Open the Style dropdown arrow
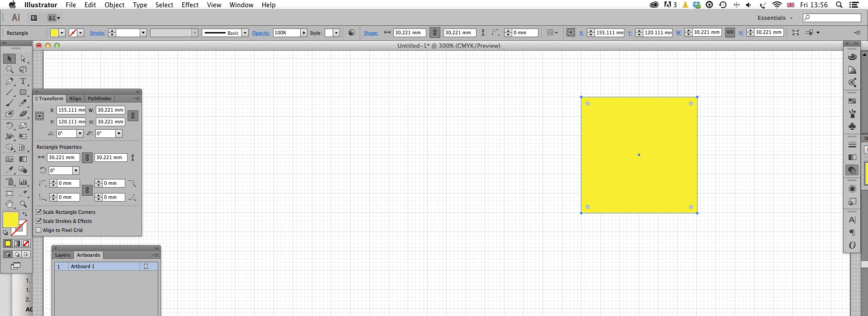The height and width of the screenshot is (316, 868). [x=336, y=33]
